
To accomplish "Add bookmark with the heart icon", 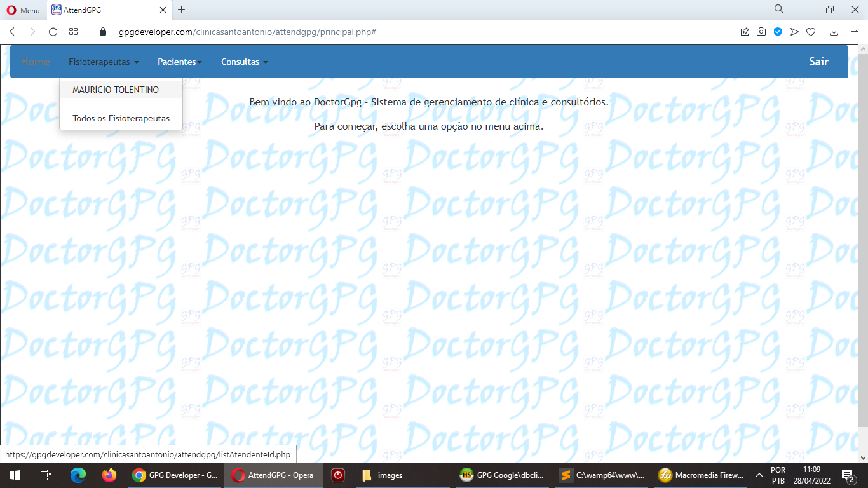I will [x=811, y=32].
